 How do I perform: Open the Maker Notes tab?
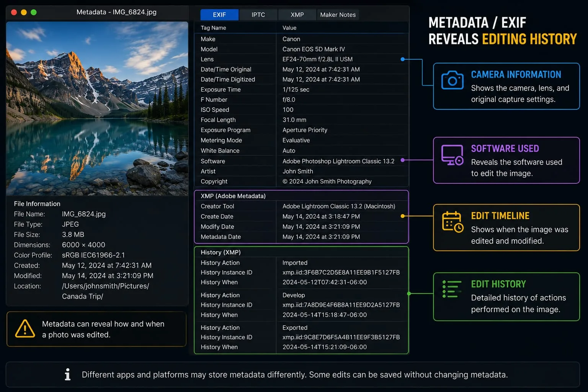tap(338, 15)
